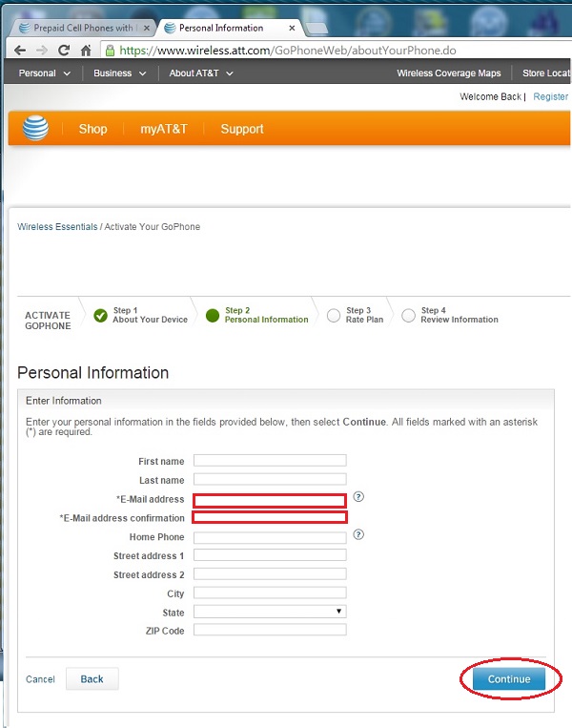Focus the ZIP Code field
Screen dimensions: 572x728
coord(270,630)
